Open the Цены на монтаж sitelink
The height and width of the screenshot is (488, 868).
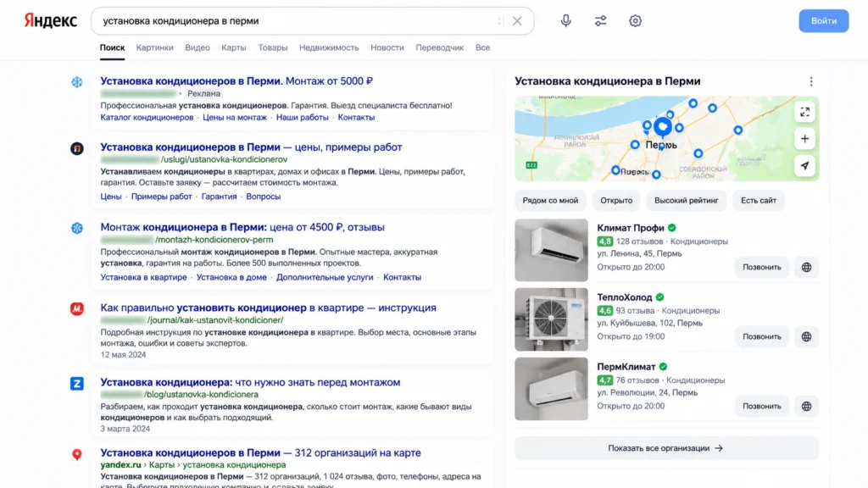click(x=235, y=117)
